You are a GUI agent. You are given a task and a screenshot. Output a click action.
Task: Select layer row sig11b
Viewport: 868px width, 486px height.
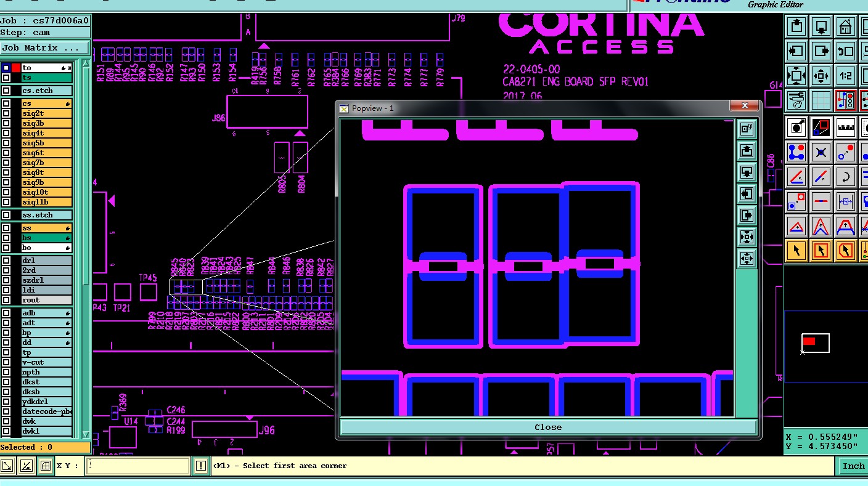point(47,202)
